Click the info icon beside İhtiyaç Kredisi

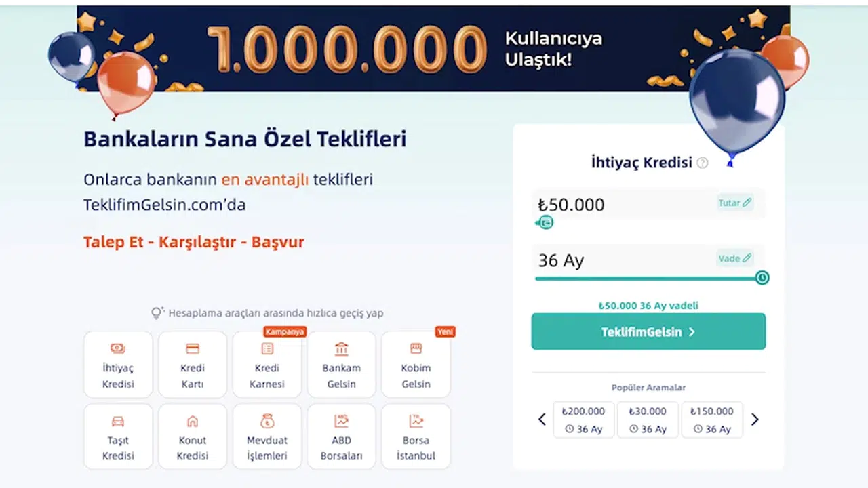703,163
